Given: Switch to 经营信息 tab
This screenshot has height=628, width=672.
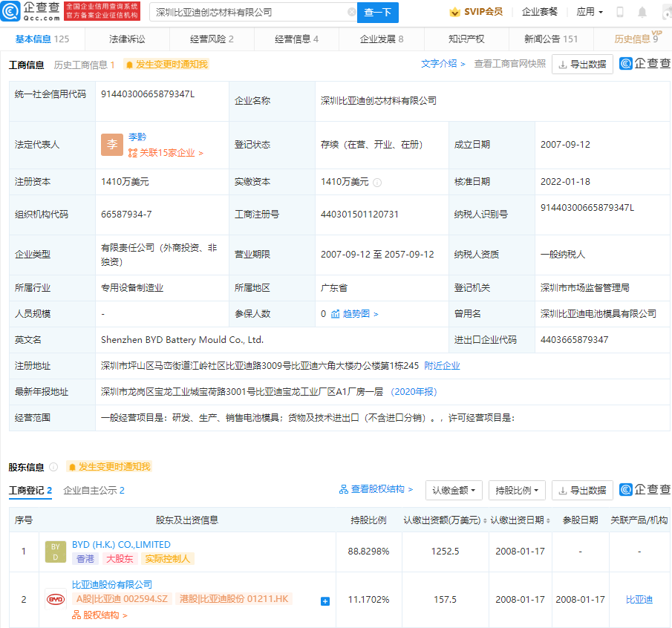Looking at the screenshot, I should 296,39.
